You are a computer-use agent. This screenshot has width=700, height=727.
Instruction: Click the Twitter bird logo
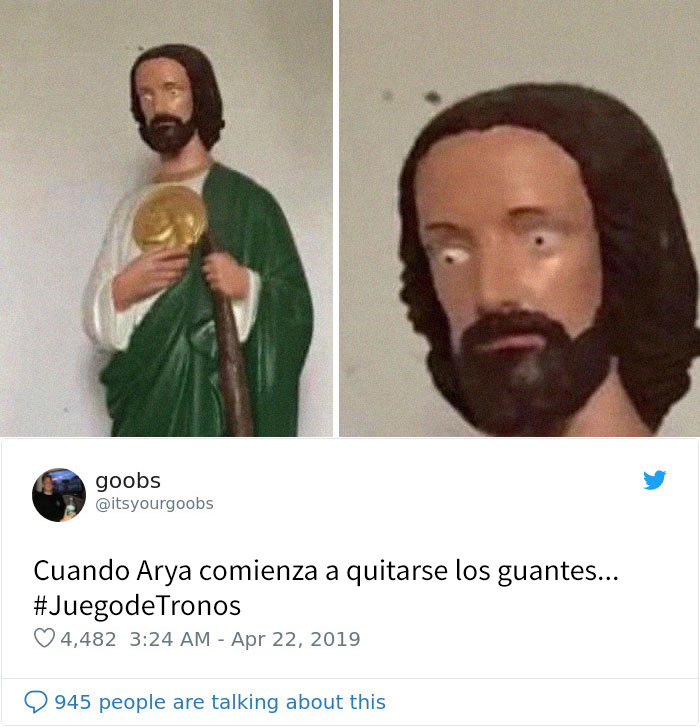pos(655,480)
